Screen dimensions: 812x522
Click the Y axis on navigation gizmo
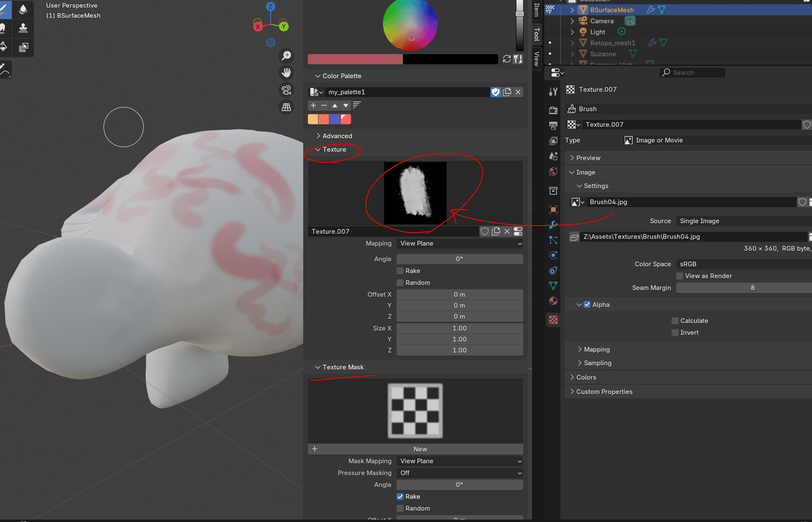[284, 26]
